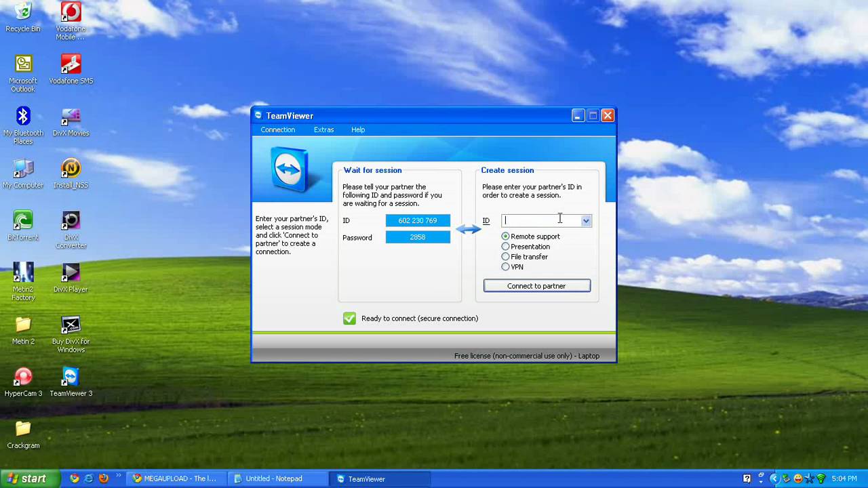
Task: Select the DivX Movies desktop icon
Action: coord(71,122)
